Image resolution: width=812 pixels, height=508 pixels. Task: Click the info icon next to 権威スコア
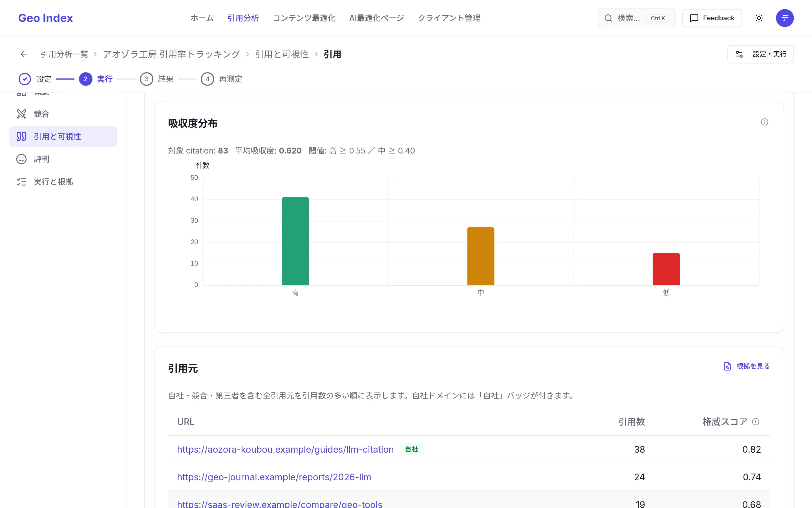point(756,422)
